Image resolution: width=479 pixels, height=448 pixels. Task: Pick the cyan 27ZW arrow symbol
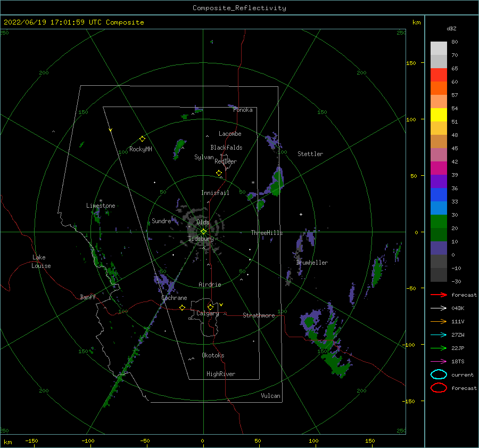pos(439,335)
